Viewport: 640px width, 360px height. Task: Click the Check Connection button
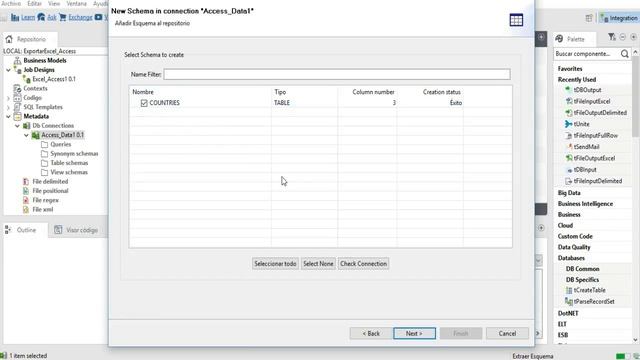[363, 264]
